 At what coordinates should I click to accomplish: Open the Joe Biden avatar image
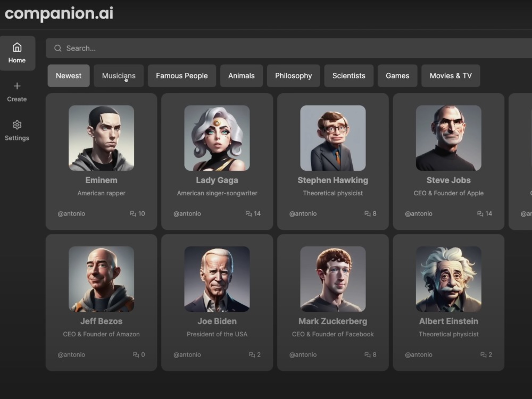point(217,279)
